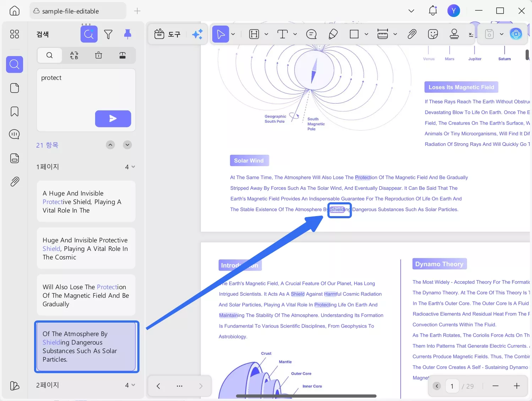
Task: Run the search with the arrow button
Action: tap(113, 119)
